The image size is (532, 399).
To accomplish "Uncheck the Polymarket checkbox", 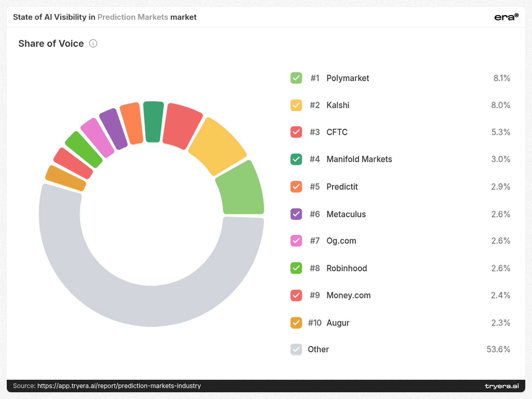I will coord(296,78).
